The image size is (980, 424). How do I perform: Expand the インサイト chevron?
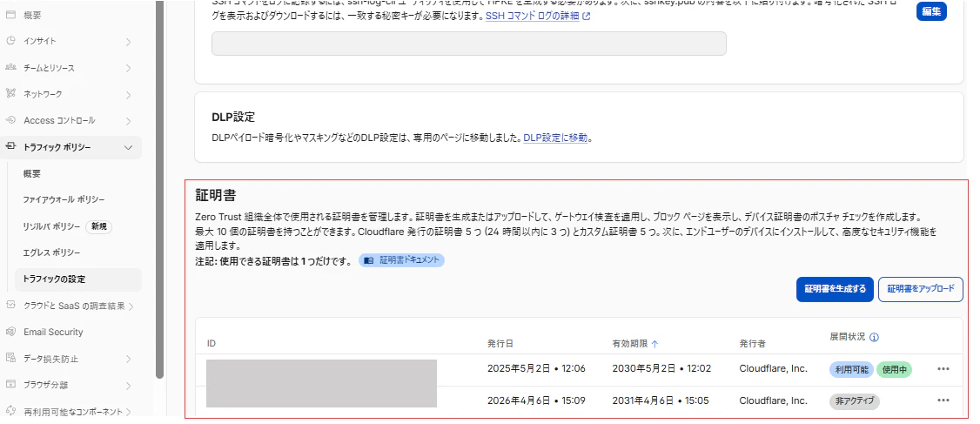[128, 42]
